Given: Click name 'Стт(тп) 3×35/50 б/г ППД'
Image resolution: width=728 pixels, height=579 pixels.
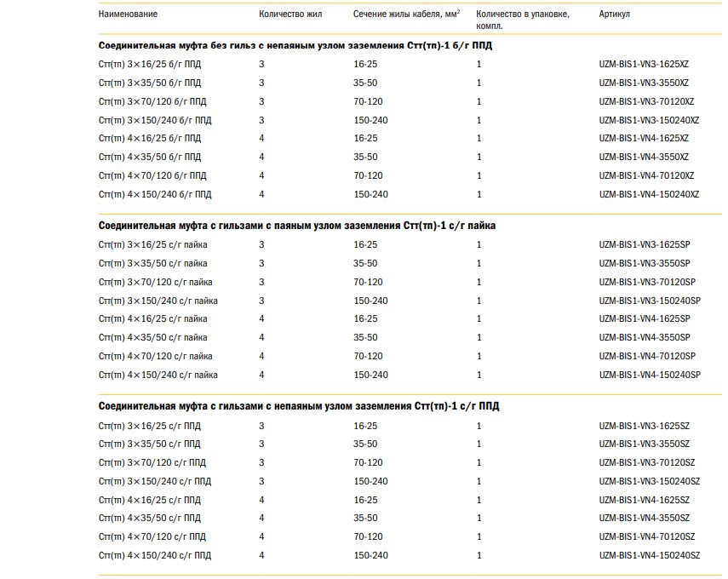Looking at the screenshot, I should coord(150,83).
